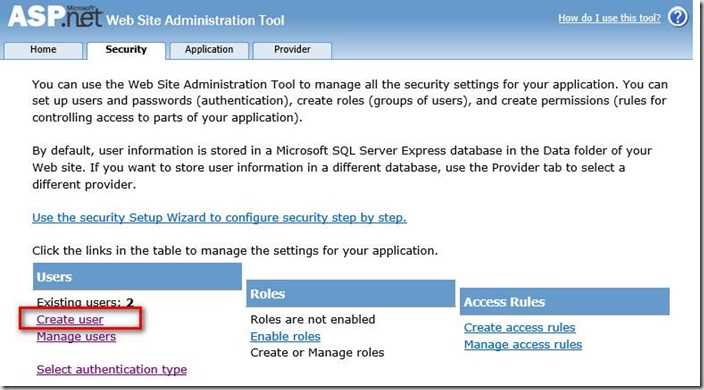
Task: Open the security Setup Wizard link
Action: coord(219,218)
